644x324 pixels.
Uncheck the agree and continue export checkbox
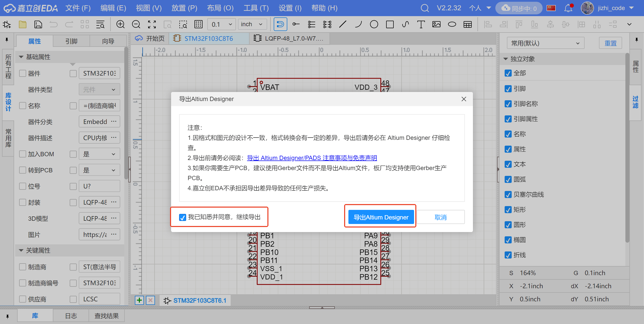point(183,217)
